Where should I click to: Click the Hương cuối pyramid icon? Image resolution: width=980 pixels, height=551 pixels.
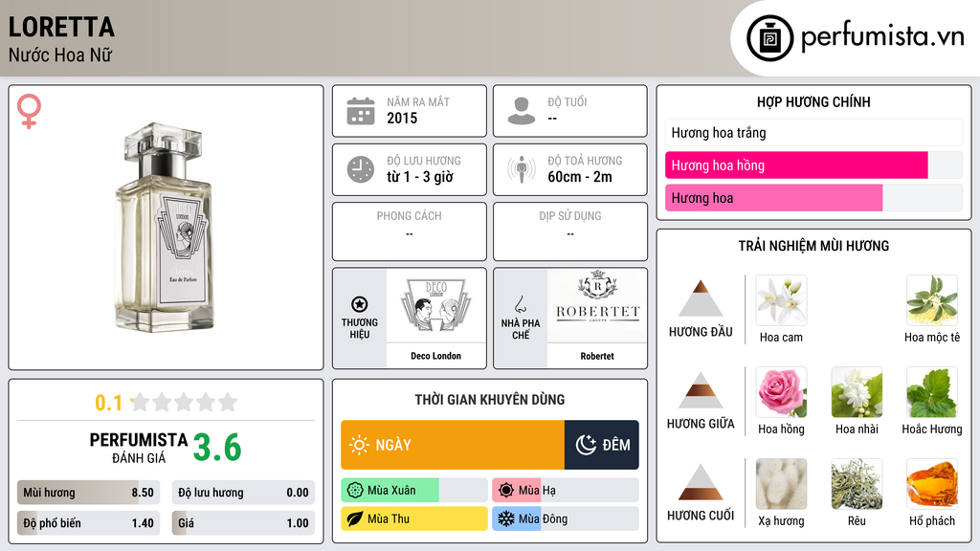[x=701, y=482]
